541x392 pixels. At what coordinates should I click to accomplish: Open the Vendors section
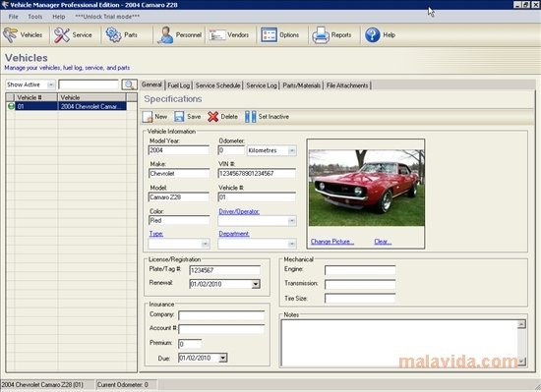click(x=229, y=35)
